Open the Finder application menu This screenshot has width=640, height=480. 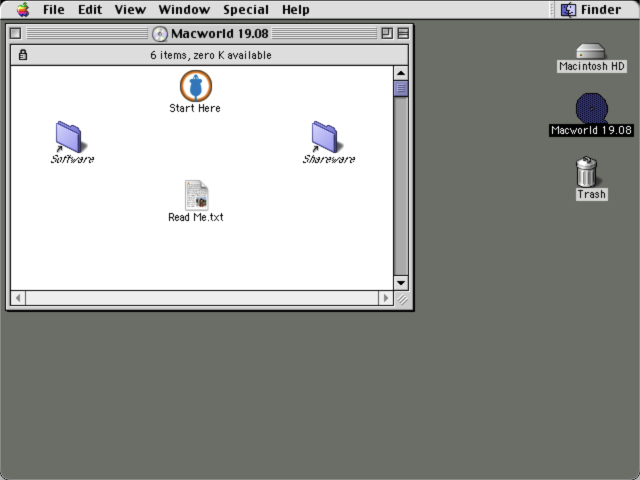click(x=591, y=9)
